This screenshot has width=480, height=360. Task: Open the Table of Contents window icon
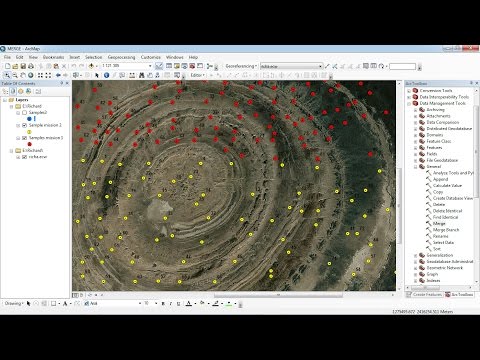click(169, 66)
